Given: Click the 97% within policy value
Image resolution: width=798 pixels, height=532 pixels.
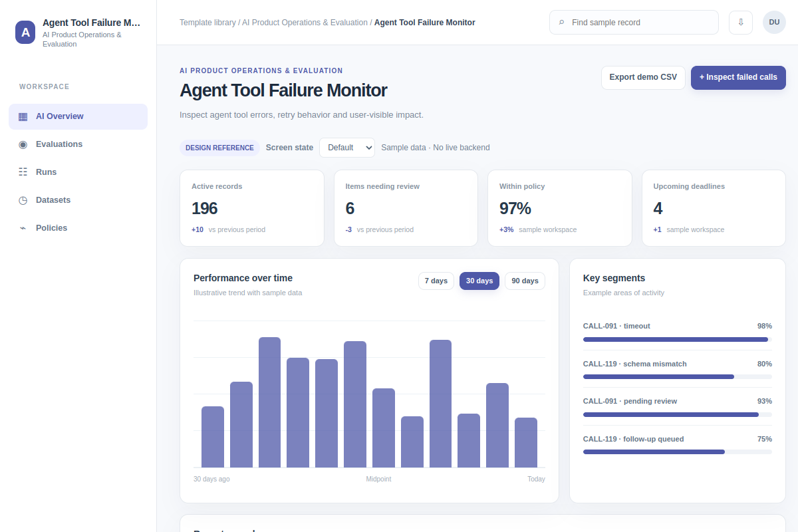Looking at the screenshot, I should tap(515, 208).
